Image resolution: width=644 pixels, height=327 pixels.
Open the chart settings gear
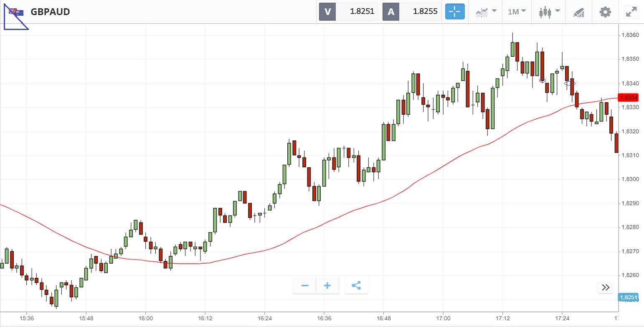click(x=605, y=12)
